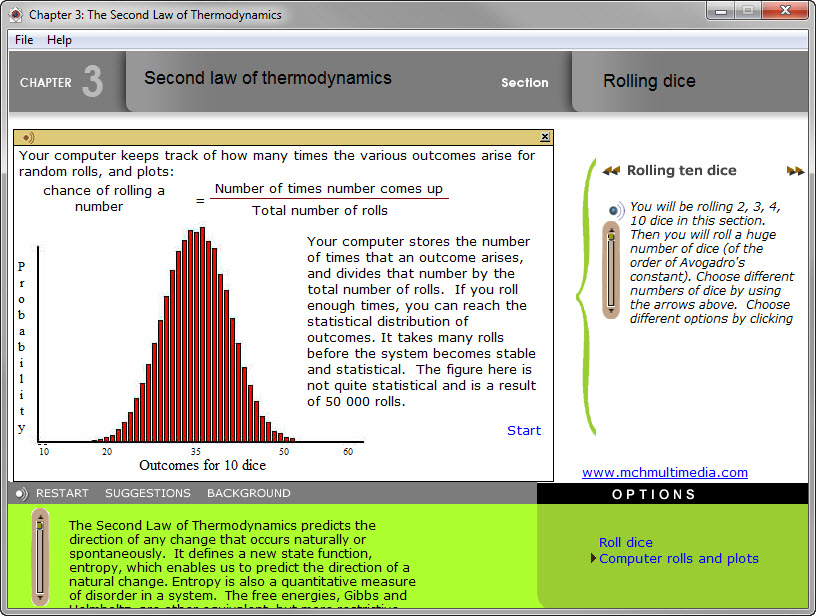Click the green panel scroll thumb
The image size is (816, 616).
pos(40,525)
